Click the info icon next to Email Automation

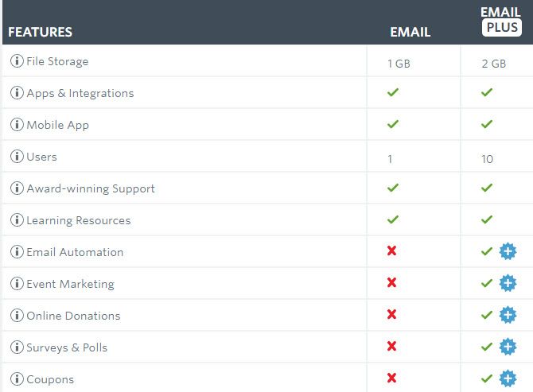(17, 252)
